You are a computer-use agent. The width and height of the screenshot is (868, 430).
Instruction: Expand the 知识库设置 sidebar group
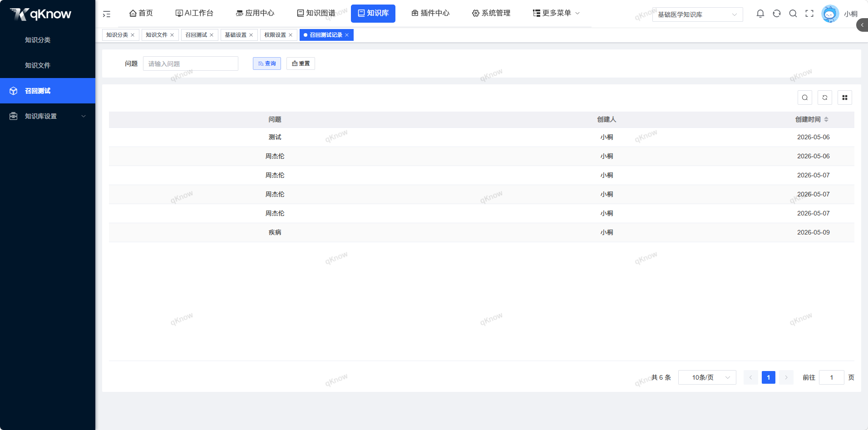point(48,116)
